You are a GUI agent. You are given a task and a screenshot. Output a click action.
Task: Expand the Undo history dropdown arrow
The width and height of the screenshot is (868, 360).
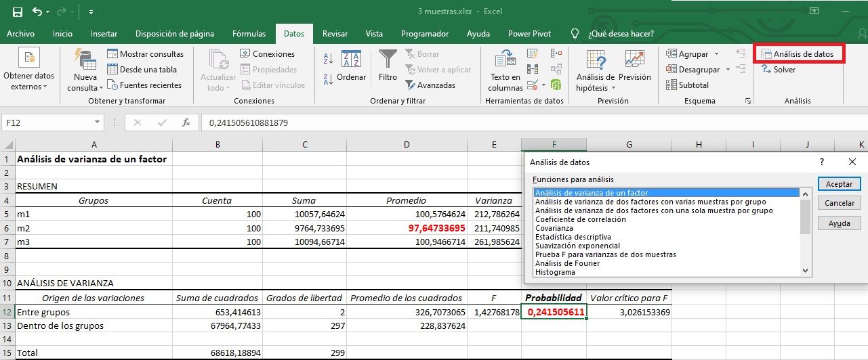click(49, 12)
